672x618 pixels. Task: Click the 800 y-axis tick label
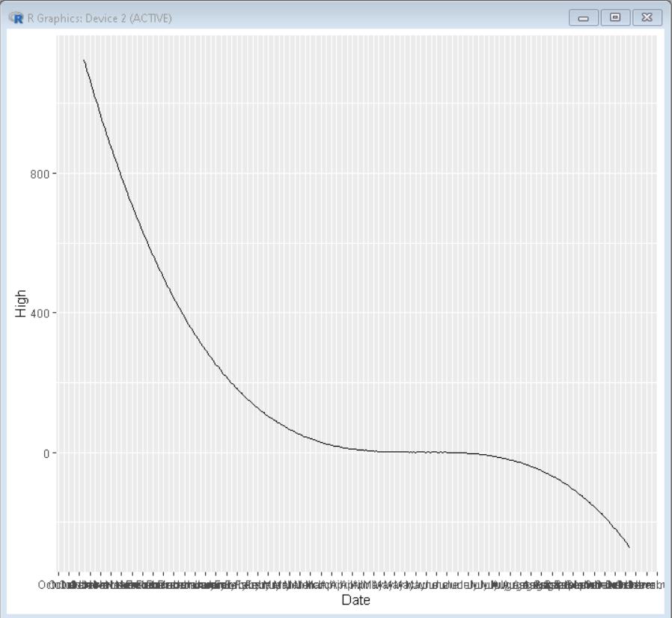pyautogui.click(x=40, y=174)
